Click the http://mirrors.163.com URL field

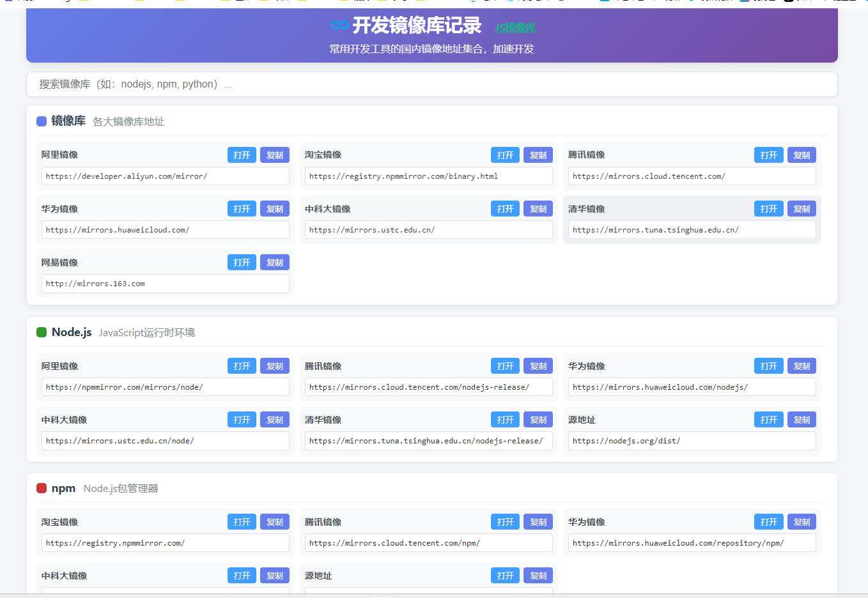pyautogui.click(x=166, y=284)
